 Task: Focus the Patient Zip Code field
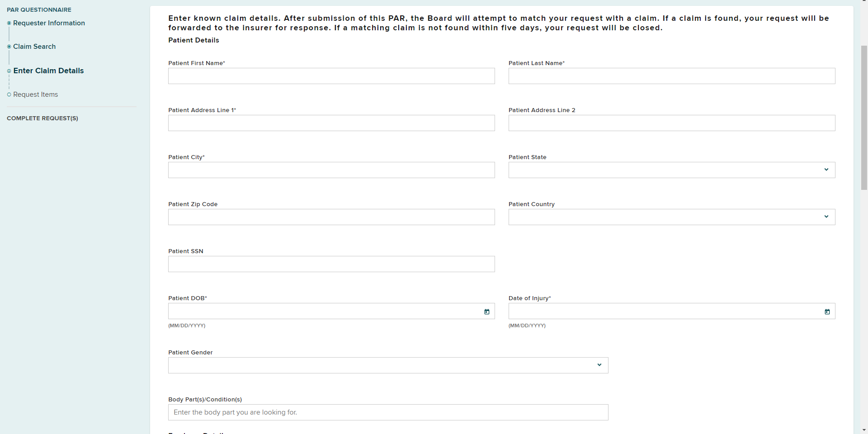[x=331, y=217]
